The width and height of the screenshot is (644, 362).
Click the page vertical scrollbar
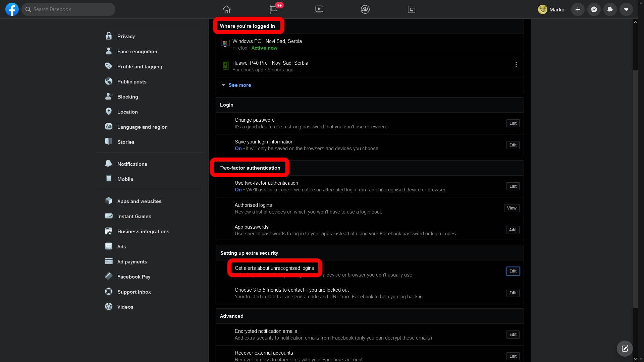click(x=635, y=188)
